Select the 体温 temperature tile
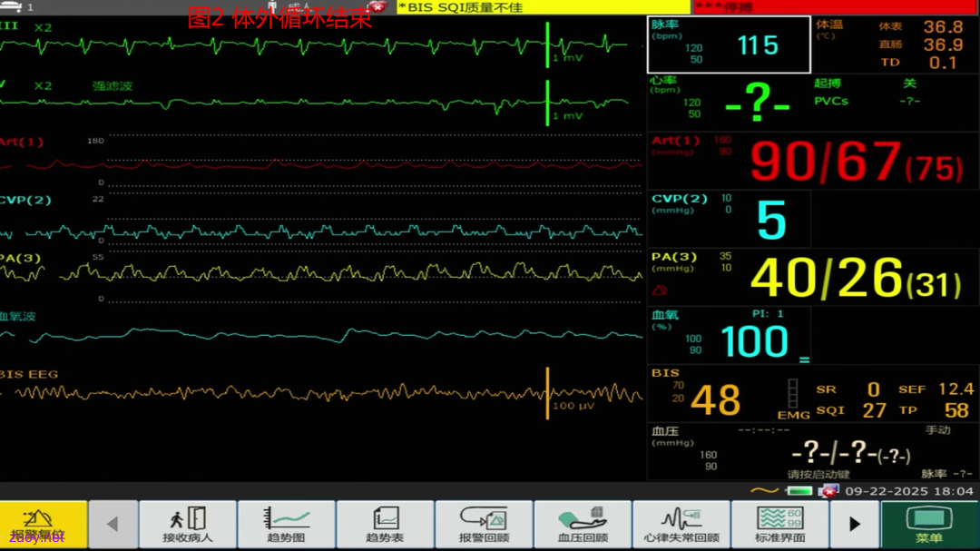Screen dimensions: 980x551 pos(895,45)
